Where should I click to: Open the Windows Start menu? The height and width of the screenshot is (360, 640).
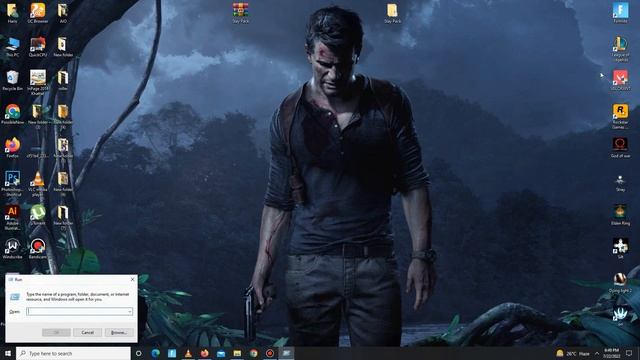click(x=8, y=353)
